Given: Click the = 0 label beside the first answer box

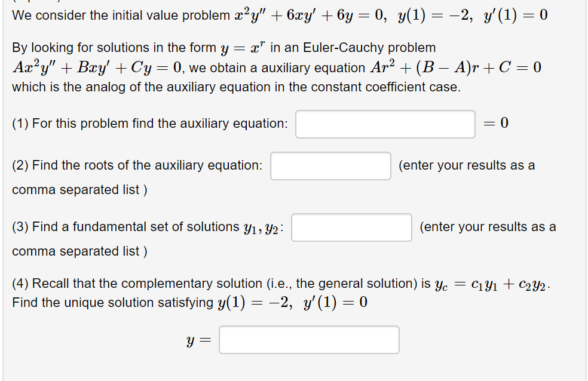Looking at the screenshot, I should pos(498,123).
